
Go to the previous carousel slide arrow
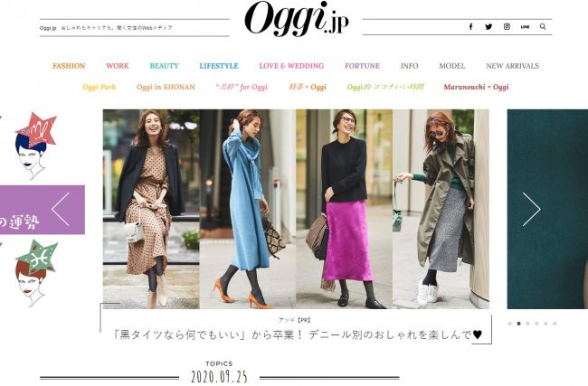[61, 209]
